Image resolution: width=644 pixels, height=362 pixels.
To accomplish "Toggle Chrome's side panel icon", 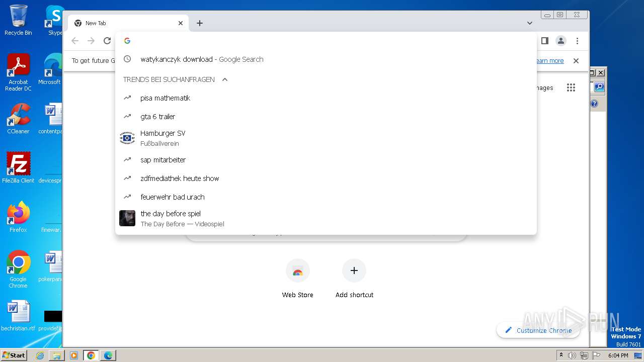I will click(x=544, y=41).
